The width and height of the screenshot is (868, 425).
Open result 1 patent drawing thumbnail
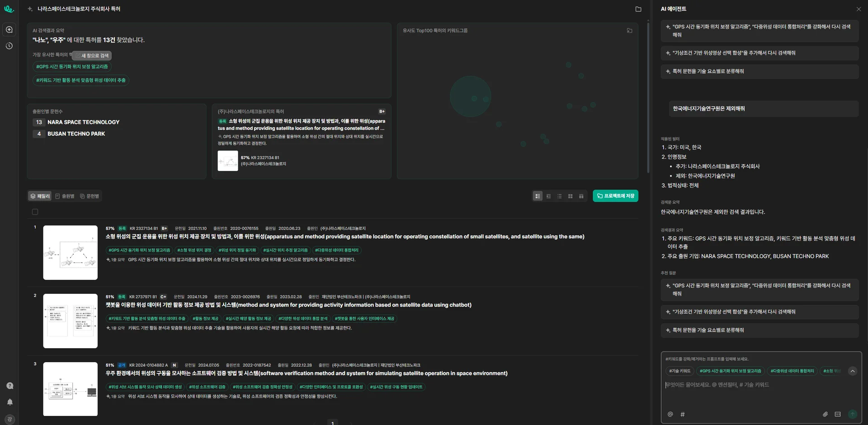click(x=70, y=253)
